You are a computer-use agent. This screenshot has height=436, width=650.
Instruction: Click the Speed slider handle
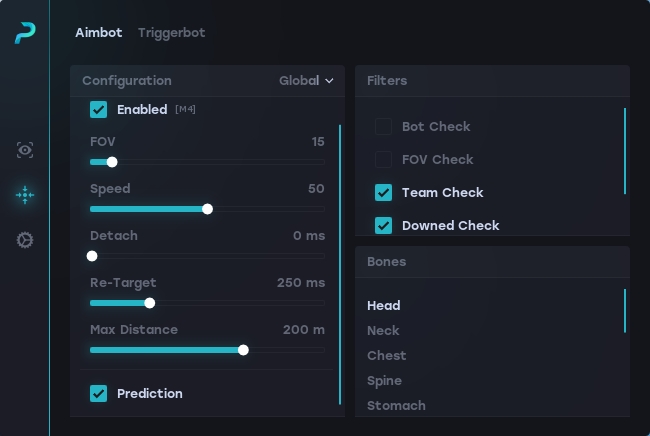click(x=207, y=209)
